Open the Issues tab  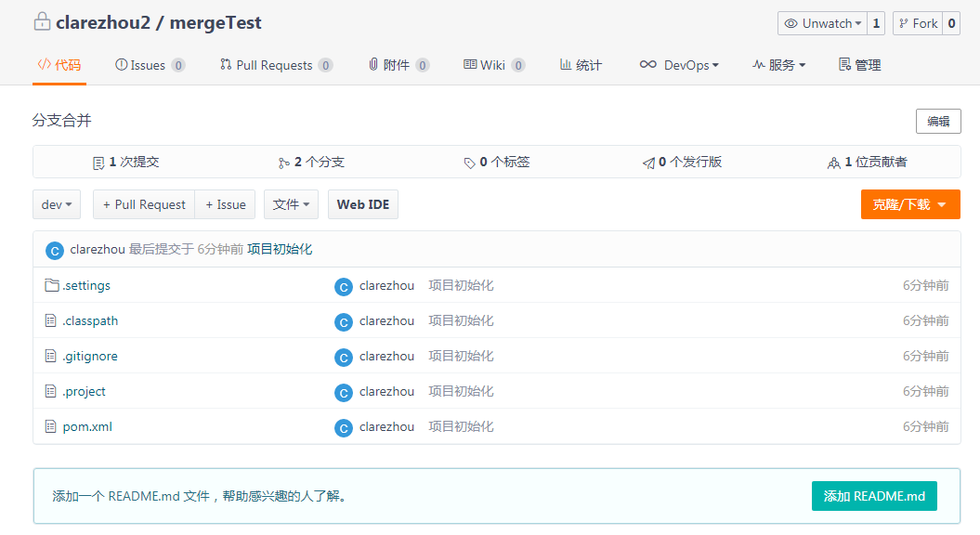pyautogui.click(x=150, y=65)
